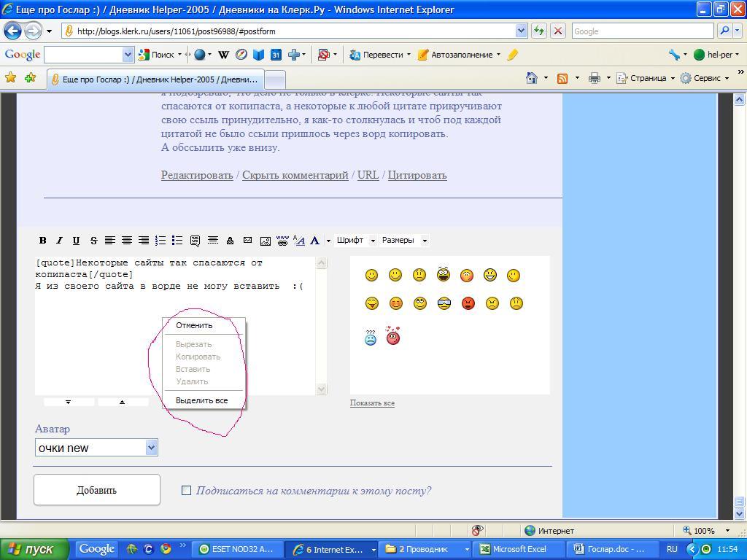This screenshot has height=560, width=747.
Task: Stop page loading with the red X
Action: [x=558, y=31]
